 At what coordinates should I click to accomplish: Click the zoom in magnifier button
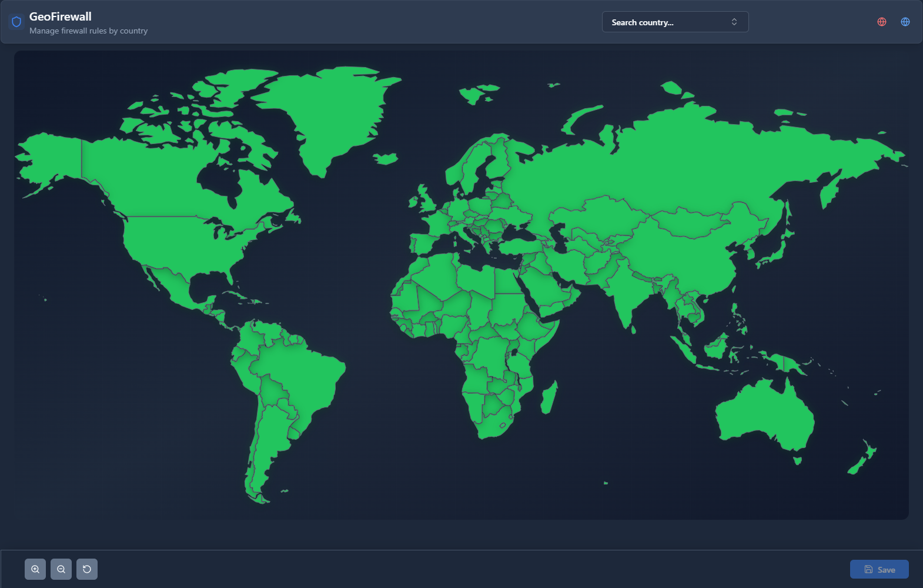click(35, 569)
